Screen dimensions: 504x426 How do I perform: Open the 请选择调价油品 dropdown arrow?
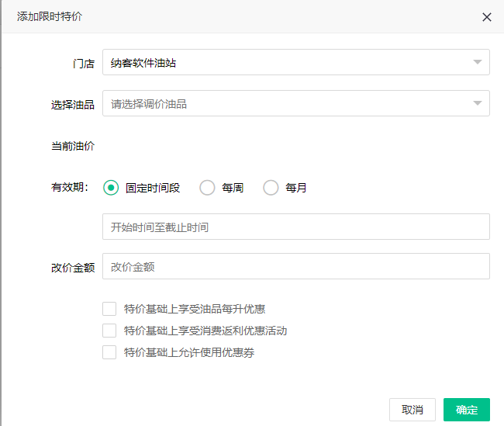click(476, 103)
